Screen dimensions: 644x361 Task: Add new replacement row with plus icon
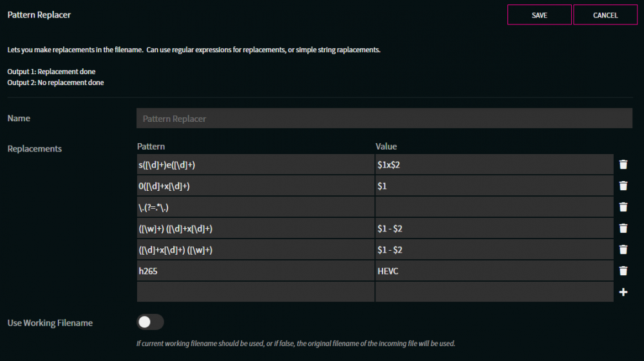tap(623, 292)
